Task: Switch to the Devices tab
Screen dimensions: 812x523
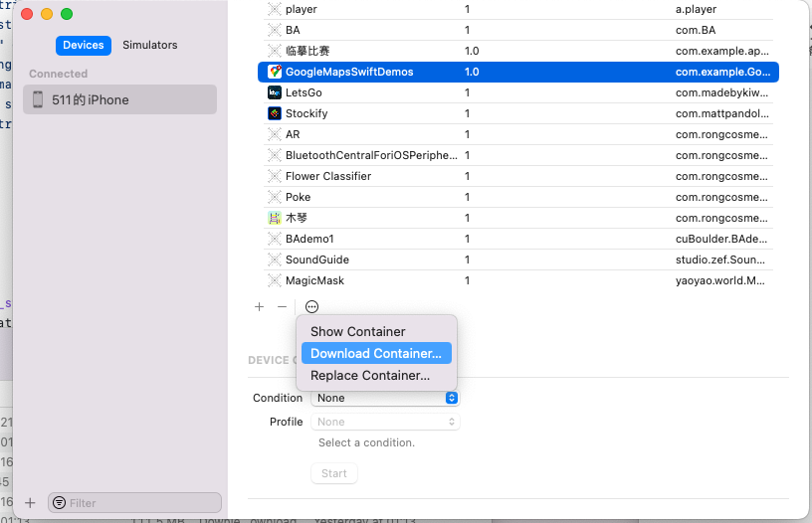Action: tap(84, 45)
